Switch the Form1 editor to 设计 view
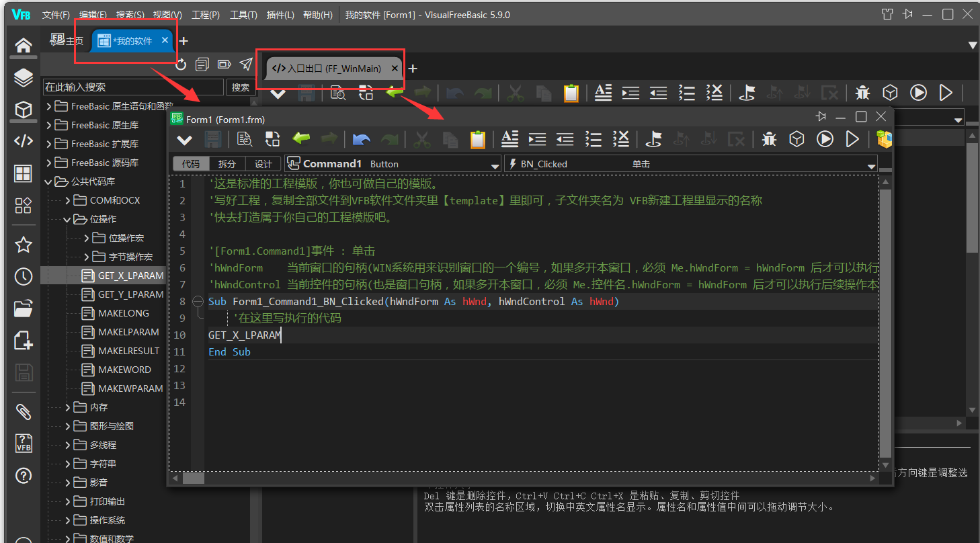 (x=263, y=164)
